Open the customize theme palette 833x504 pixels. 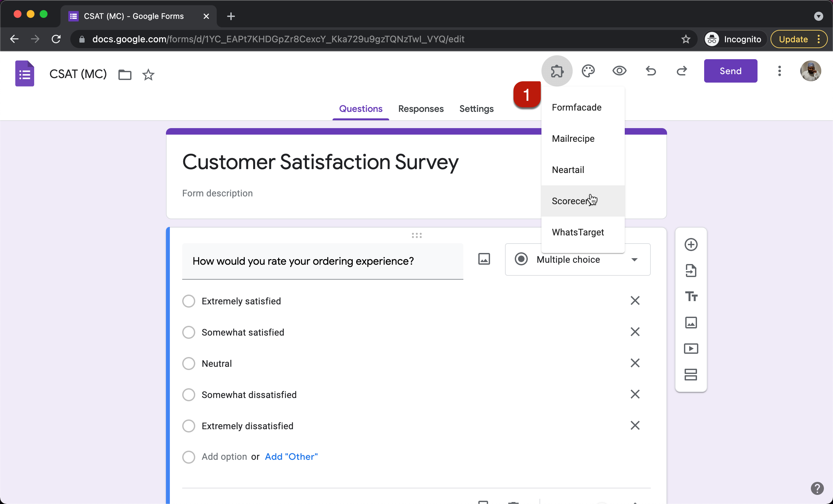588,71
